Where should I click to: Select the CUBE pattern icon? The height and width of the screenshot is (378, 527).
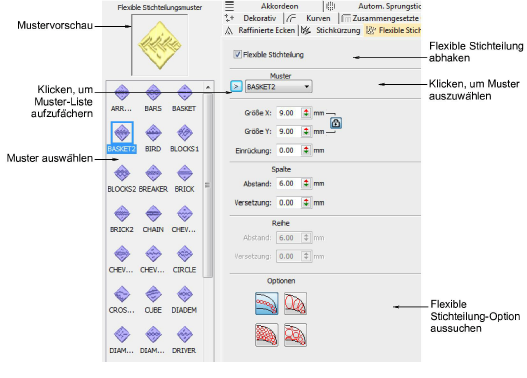click(153, 294)
